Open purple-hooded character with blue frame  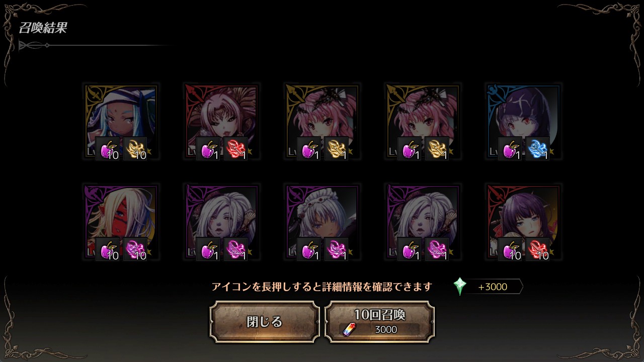pos(523,122)
